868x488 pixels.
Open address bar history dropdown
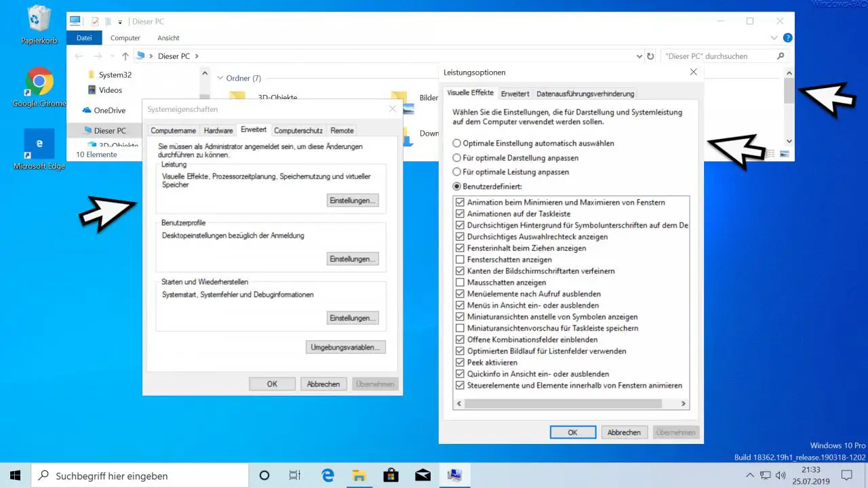coord(639,56)
